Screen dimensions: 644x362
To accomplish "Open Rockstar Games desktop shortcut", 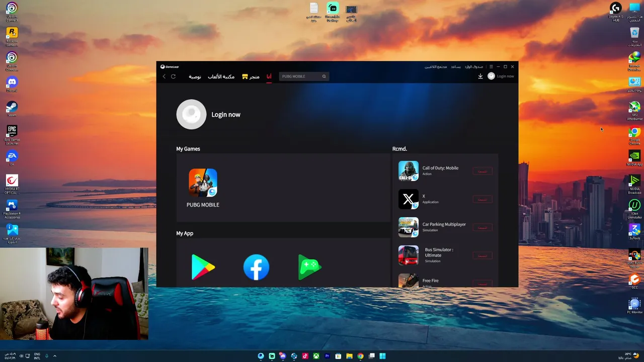I will (x=12, y=36).
